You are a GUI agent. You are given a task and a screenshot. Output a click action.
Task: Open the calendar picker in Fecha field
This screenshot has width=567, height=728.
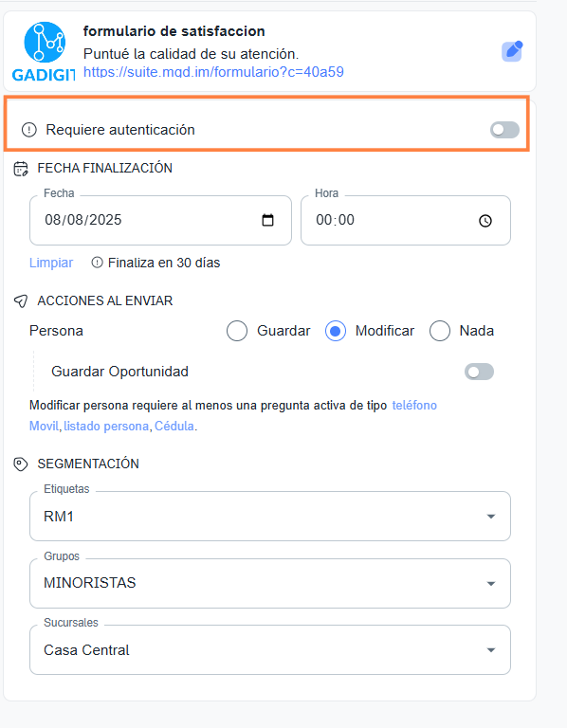click(268, 220)
